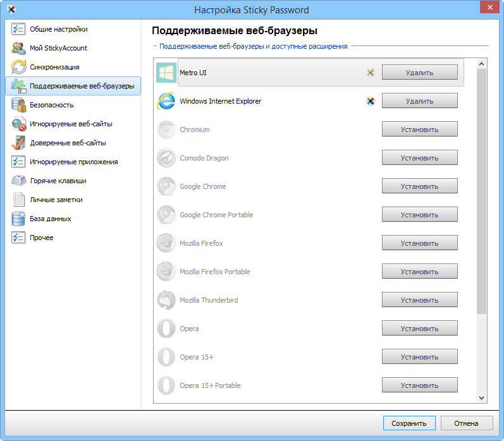This screenshot has height=441, width=504.
Task: Select Безопасность in the sidebar
Action: (x=73, y=105)
